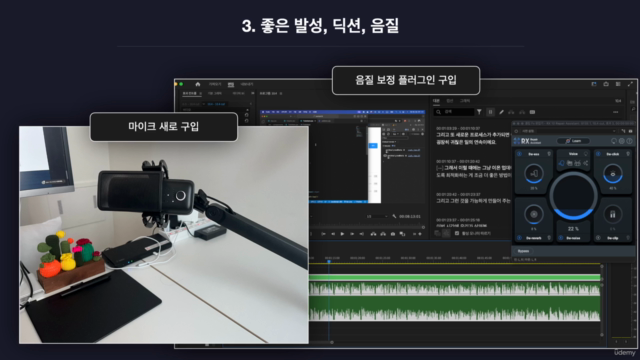Viewport: 640px width, 360px height.
Task: Adjust the De-ess dial knob
Action: [x=533, y=173]
